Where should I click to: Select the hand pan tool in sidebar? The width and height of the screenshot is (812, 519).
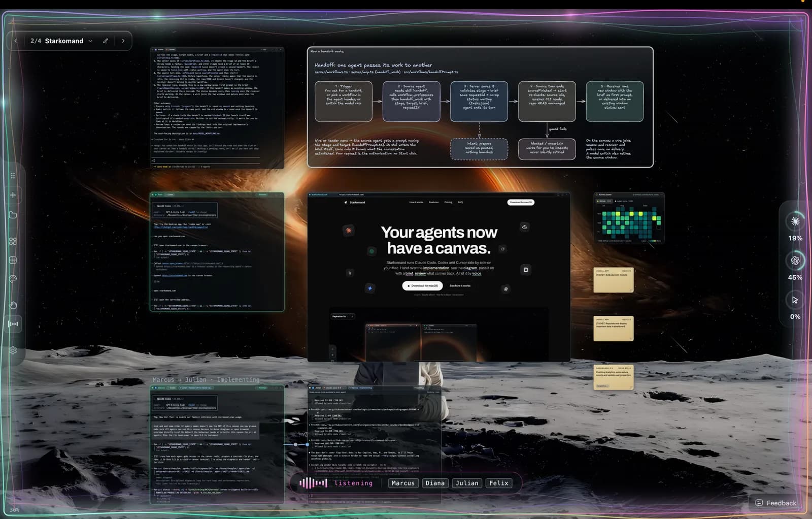pyautogui.click(x=13, y=305)
